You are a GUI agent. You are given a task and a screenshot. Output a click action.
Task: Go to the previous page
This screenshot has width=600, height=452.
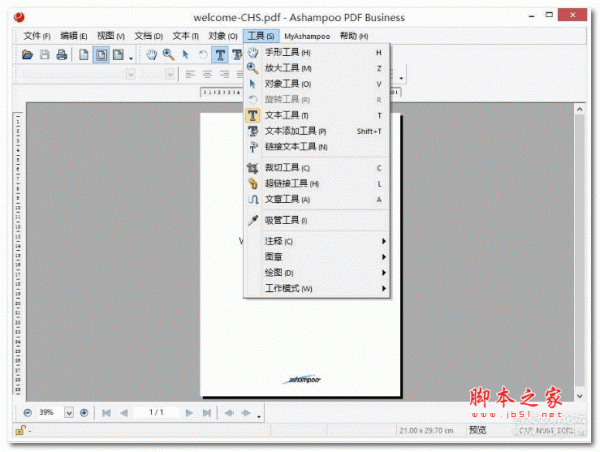click(x=124, y=413)
